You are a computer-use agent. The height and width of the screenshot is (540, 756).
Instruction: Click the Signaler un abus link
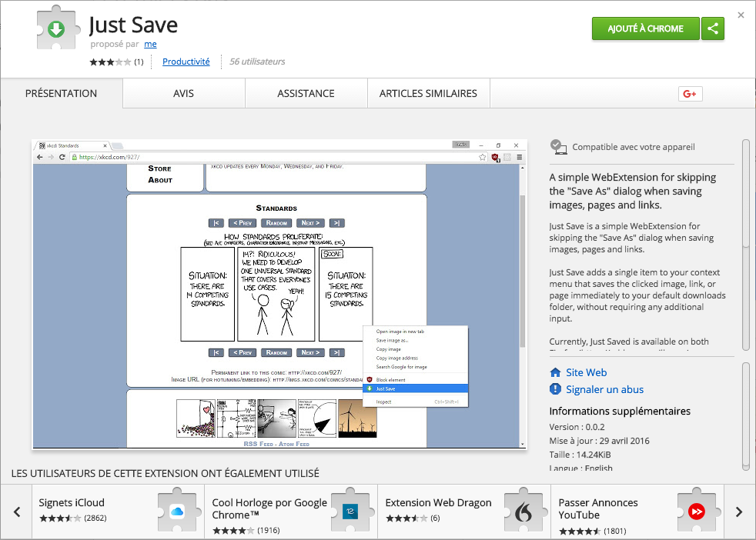[604, 389]
